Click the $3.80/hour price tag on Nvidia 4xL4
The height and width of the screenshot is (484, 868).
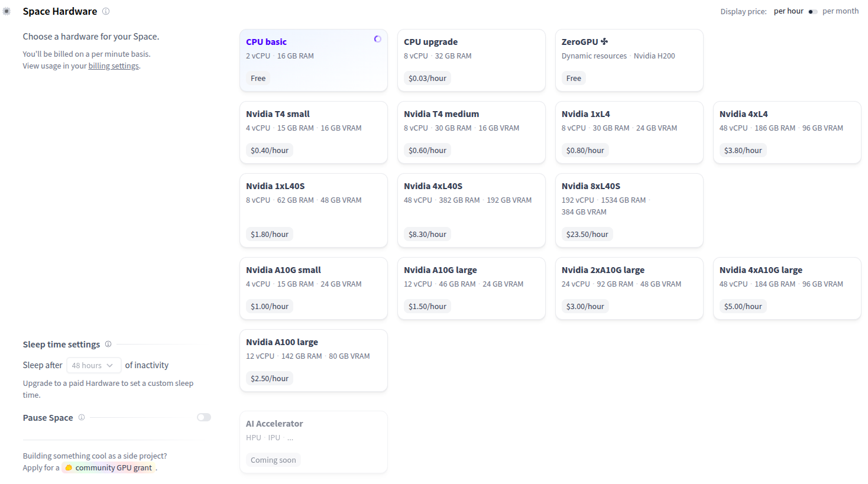(743, 150)
